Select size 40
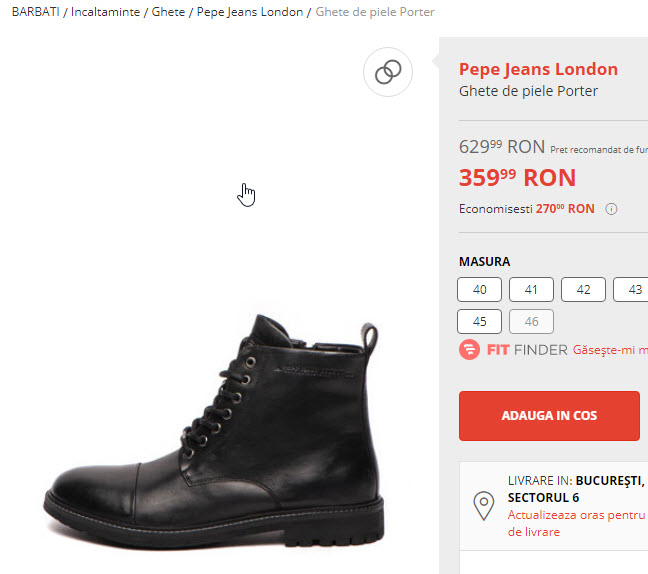Viewport: 648px width, 574px height. (479, 290)
